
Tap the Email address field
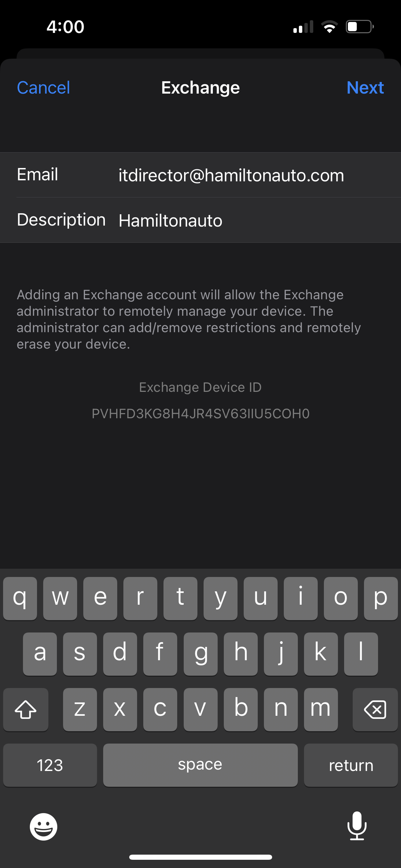pyautogui.click(x=200, y=175)
